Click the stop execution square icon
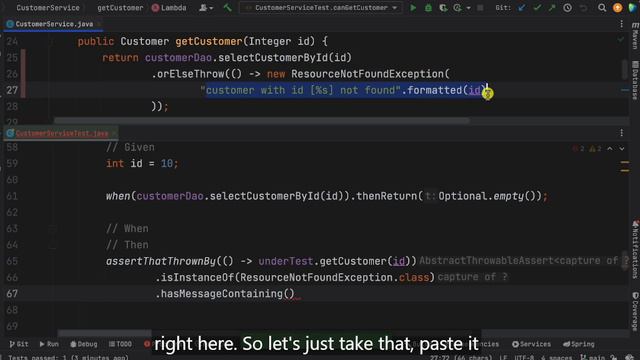640x360 pixels. pyautogui.click(x=480, y=8)
